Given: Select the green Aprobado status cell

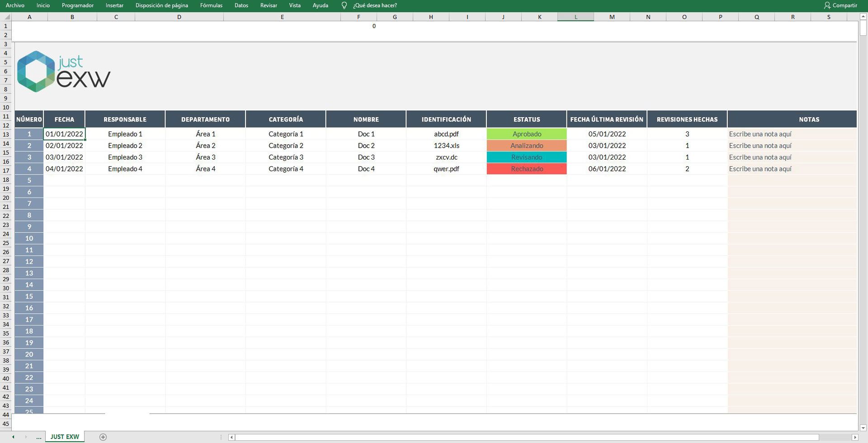Looking at the screenshot, I should (526, 134).
